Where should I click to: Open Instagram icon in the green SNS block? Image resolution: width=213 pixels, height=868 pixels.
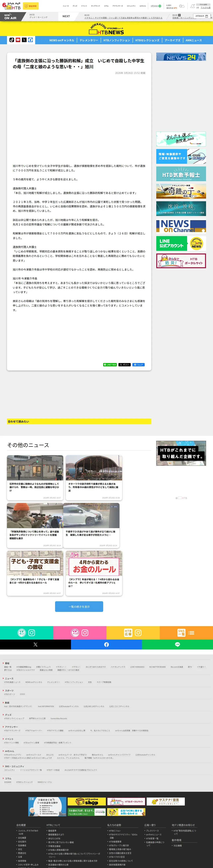32,633
